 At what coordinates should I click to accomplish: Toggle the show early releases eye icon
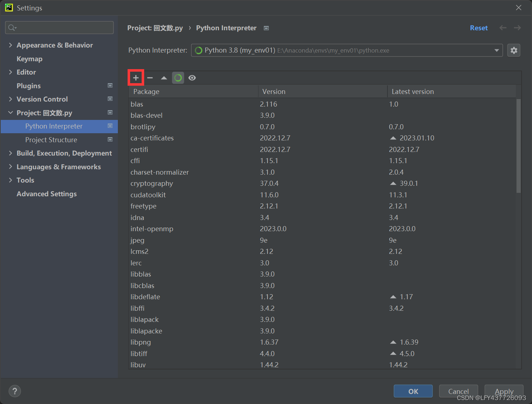[x=192, y=78]
